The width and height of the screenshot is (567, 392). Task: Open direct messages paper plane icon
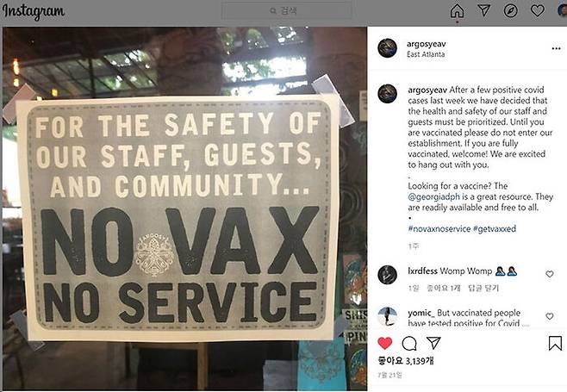pos(483,10)
